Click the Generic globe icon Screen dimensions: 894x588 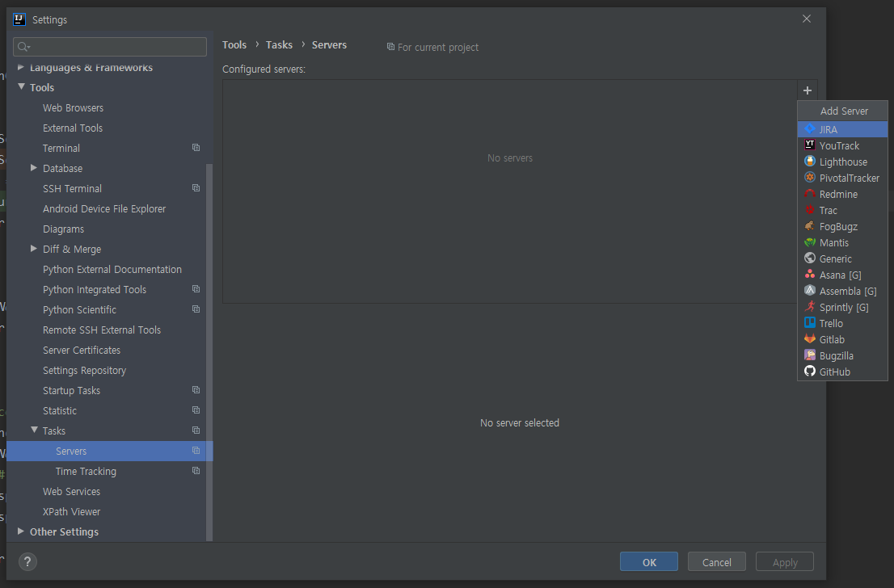(810, 258)
